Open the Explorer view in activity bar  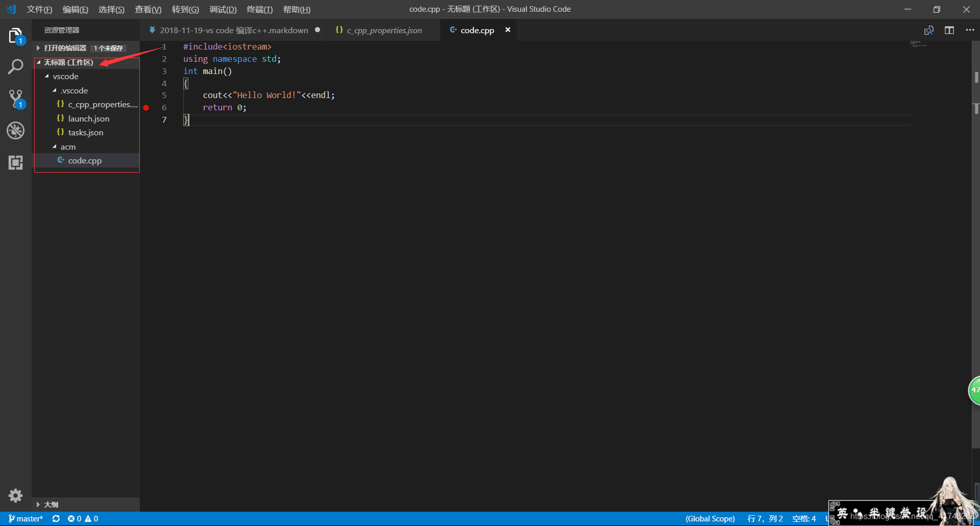[x=15, y=36]
